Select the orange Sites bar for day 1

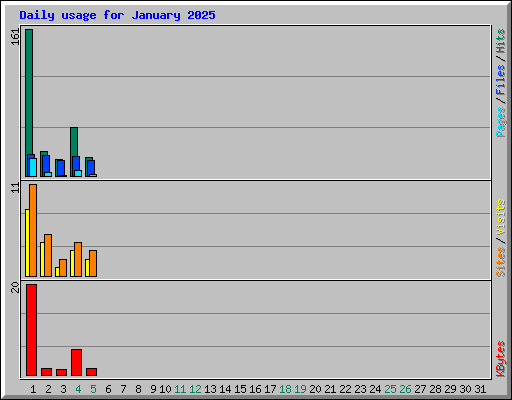tap(33, 230)
